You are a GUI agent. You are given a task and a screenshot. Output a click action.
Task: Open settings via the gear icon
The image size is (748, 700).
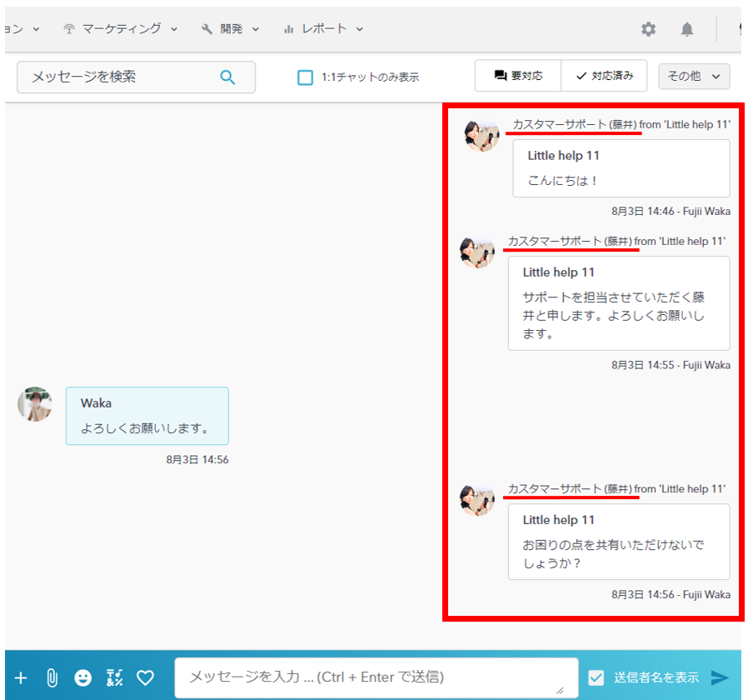pyautogui.click(x=648, y=29)
